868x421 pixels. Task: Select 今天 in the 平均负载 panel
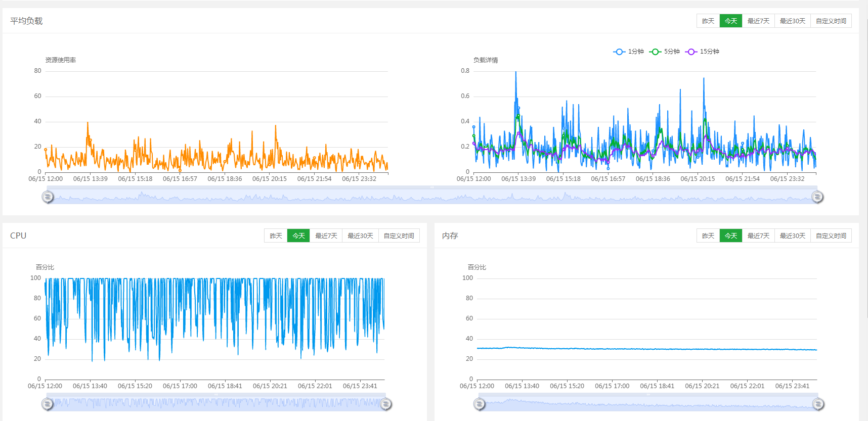coord(731,21)
